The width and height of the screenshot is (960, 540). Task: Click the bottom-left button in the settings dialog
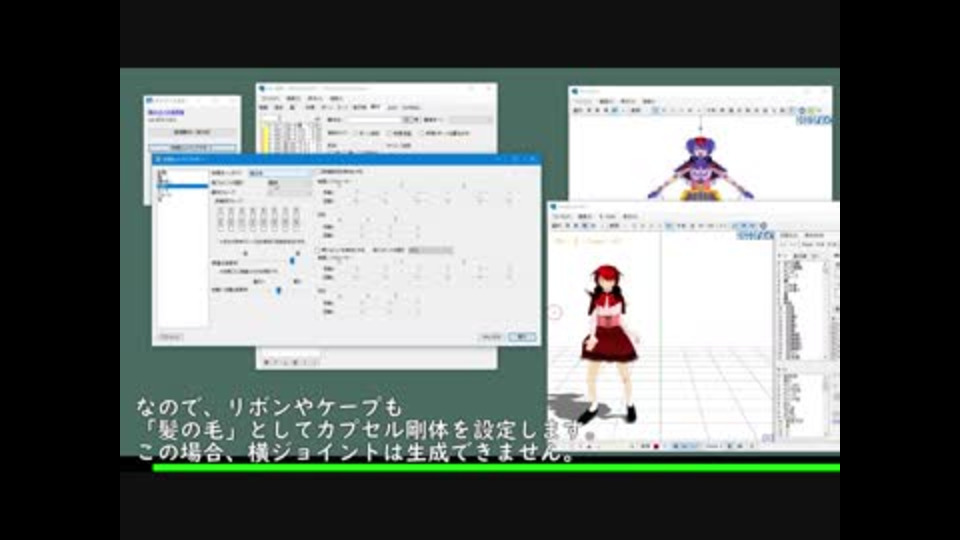[170, 337]
